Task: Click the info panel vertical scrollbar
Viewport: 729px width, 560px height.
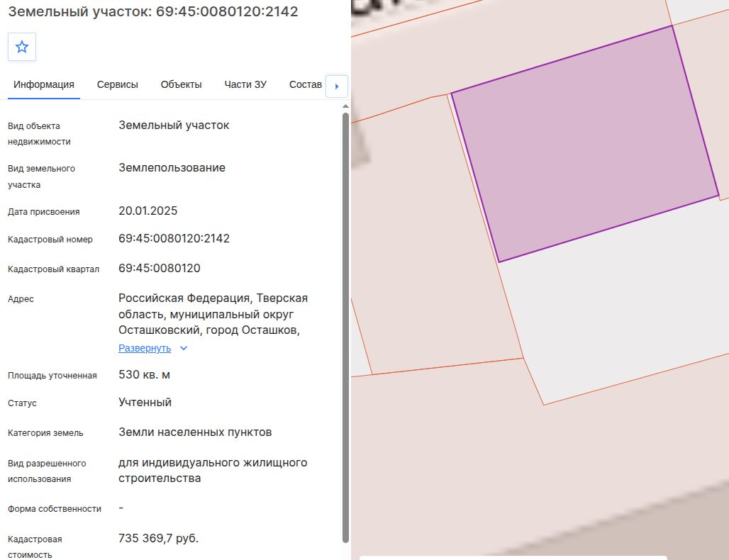Action: click(345, 327)
